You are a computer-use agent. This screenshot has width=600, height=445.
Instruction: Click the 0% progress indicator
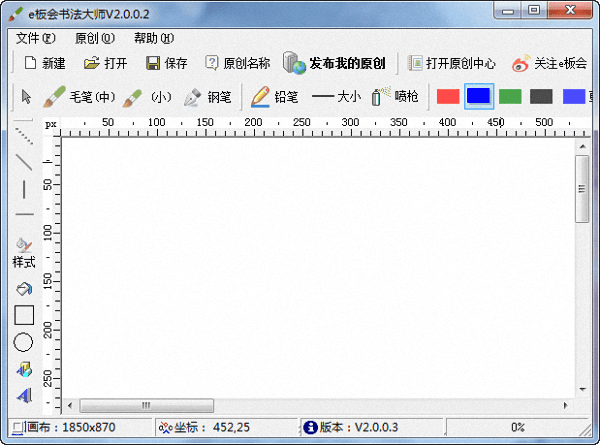tap(518, 427)
